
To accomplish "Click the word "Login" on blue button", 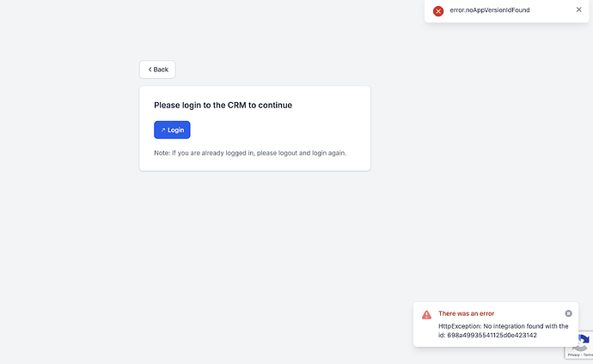I will [x=176, y=130].
